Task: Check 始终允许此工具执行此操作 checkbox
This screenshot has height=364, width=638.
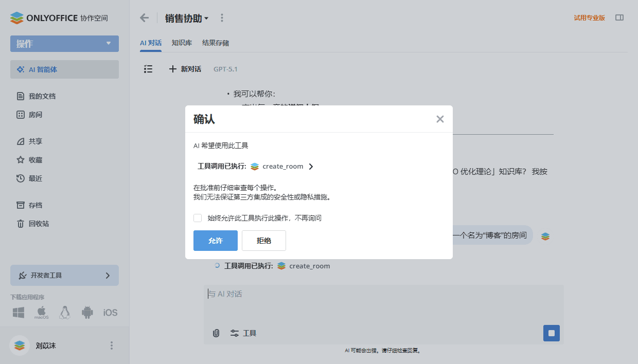Action: click(198, 218)
